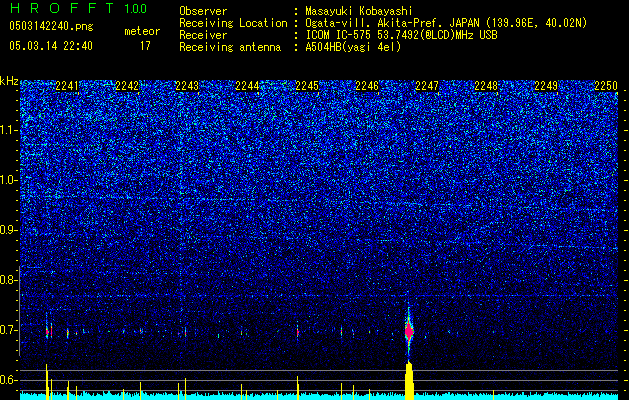This screenshot has width=629, height=400.
Task: Click the 'Receiving Location' field label
Action: coord(233,23)
